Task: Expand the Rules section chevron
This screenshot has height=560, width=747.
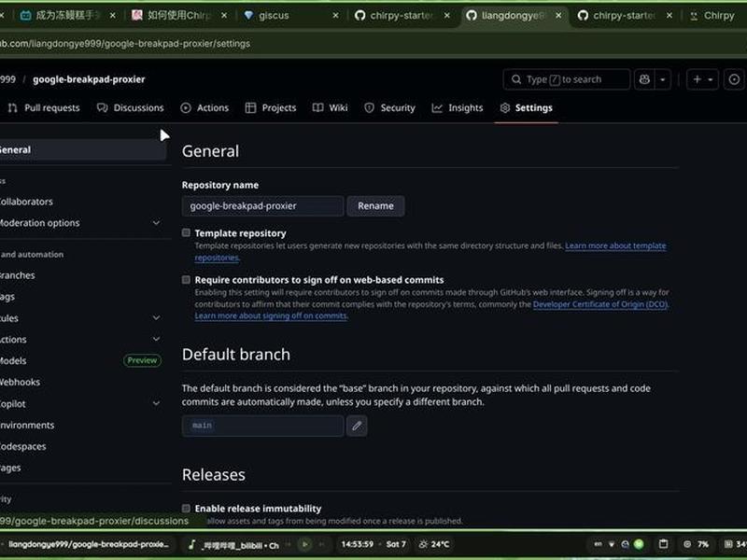Action: tap(156, 317)
